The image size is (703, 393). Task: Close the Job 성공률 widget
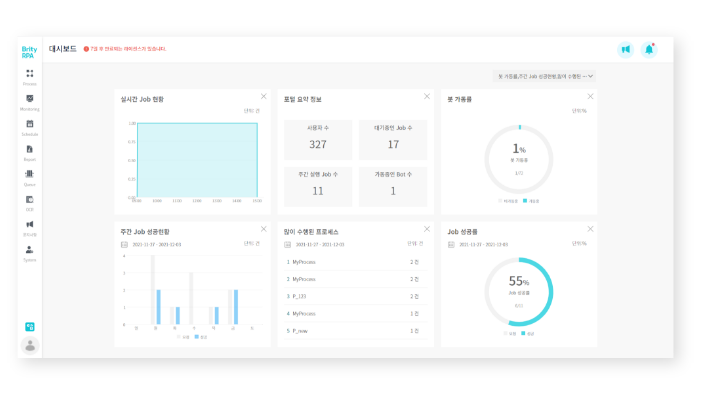(590, 229)
